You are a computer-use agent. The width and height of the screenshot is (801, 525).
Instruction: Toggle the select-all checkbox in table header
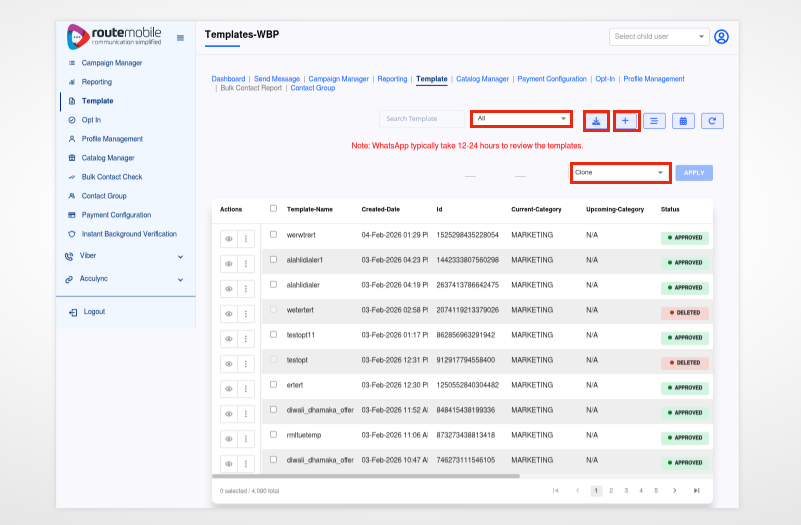tap(273, 208)
